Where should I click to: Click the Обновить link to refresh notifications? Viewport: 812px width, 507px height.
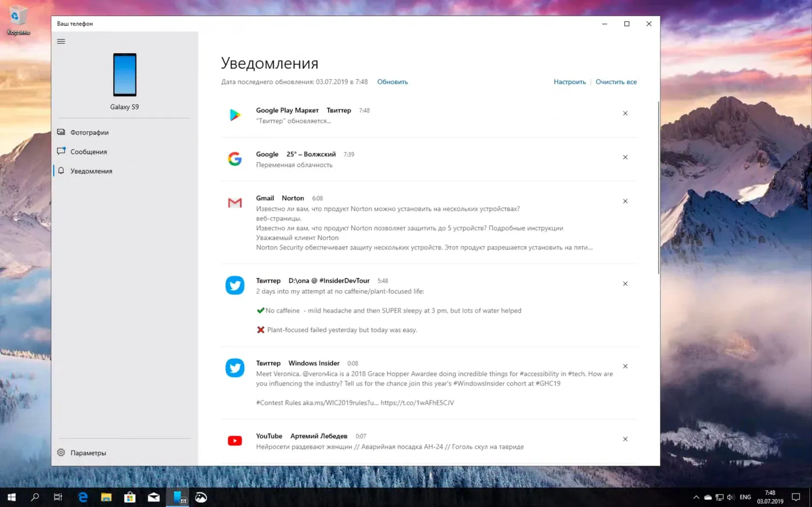point(392,82)
